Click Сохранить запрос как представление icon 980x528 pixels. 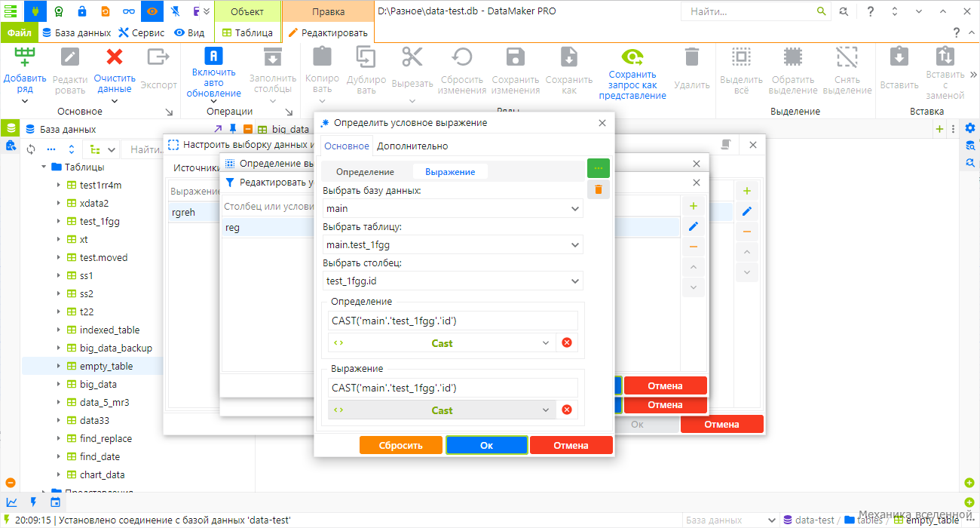[x=632, y=57]
